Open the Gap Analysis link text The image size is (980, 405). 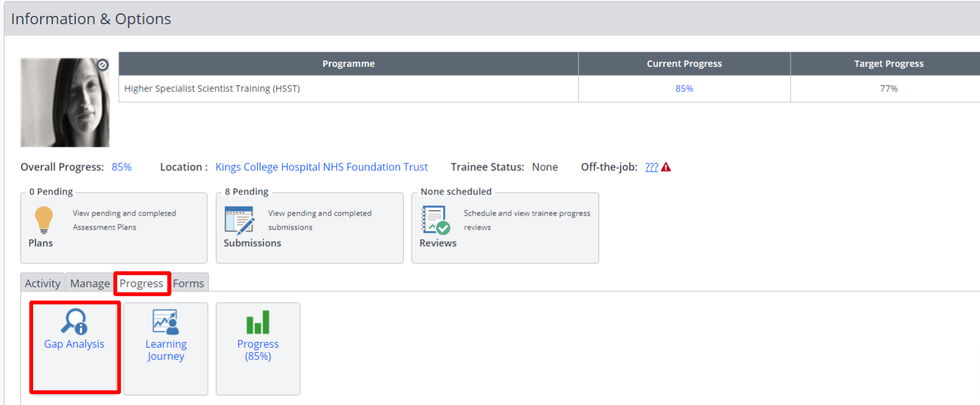click(74, 344)
